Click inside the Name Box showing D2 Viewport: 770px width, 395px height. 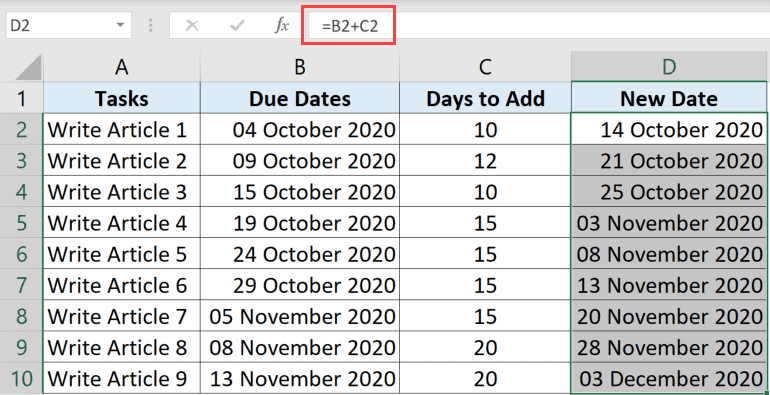[59, 26]
